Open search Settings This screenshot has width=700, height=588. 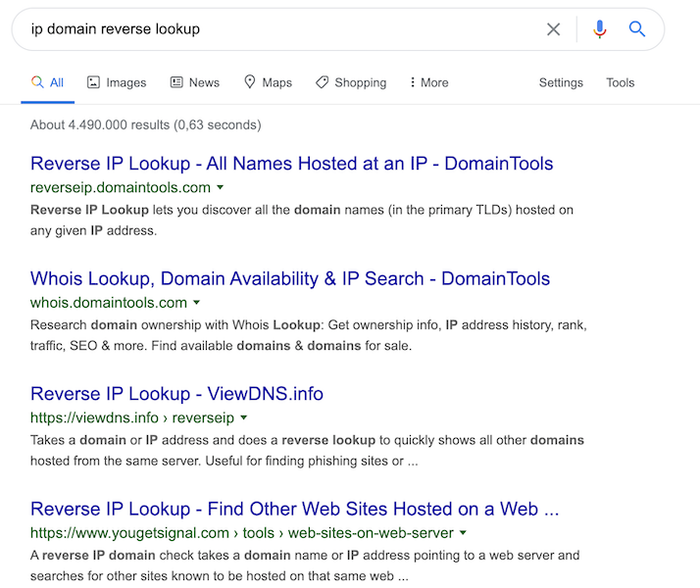tap(561, 82)
